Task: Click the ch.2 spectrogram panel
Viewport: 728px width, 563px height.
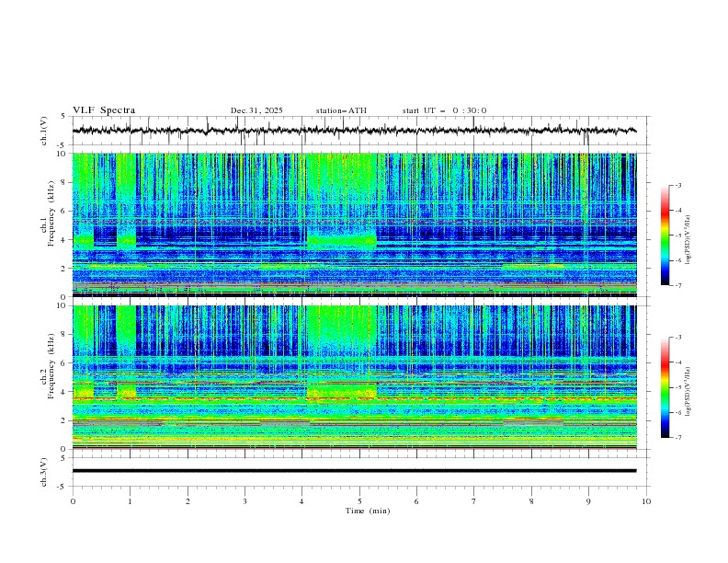Action: point(354,377)
